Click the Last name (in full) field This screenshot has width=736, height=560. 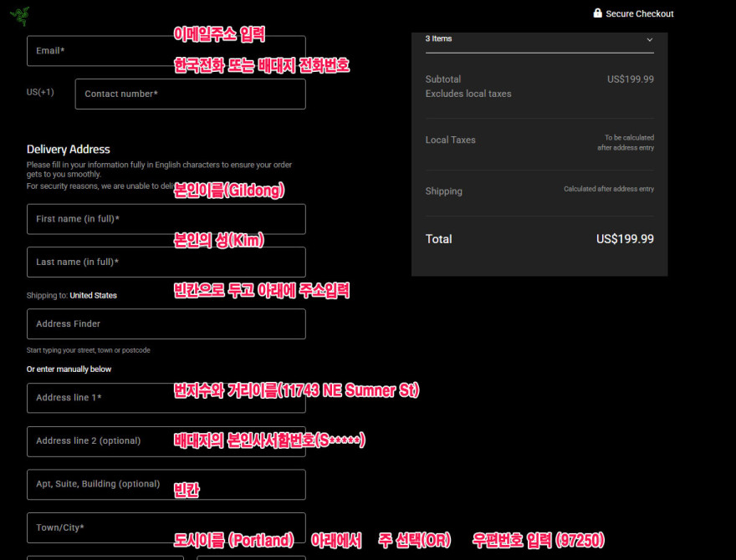click(x=166, y=262)
